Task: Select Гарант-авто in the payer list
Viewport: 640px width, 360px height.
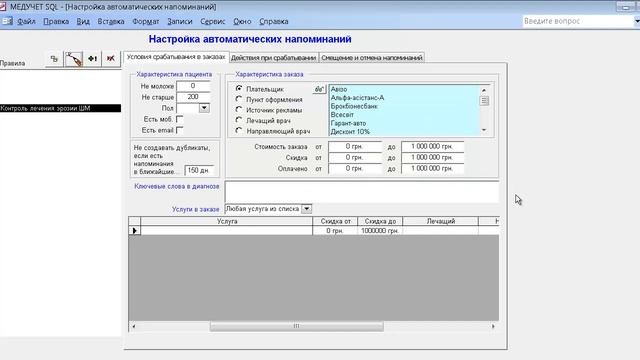Action: (x=404, y=123)
